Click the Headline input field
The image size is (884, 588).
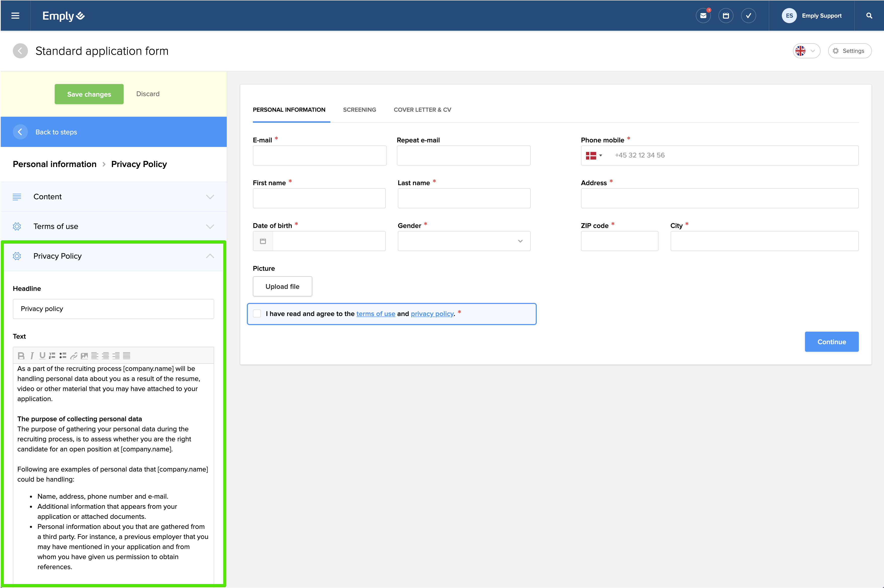click(113, 309)
